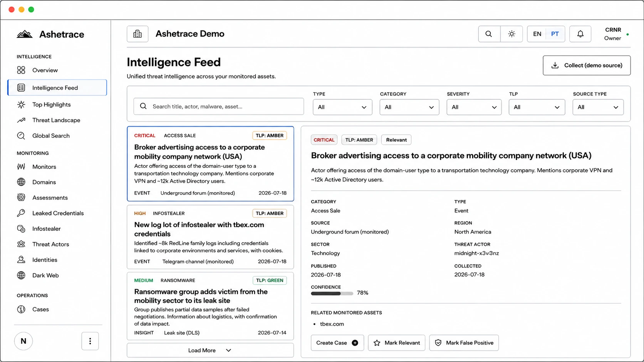Select the infostealer tbex.com credentials card
This screenshot has width=644, height=362.
tap(210, 237)
